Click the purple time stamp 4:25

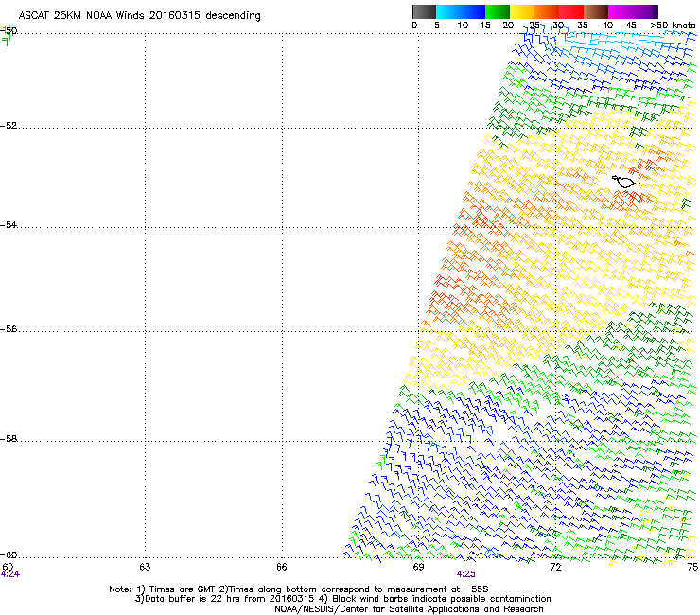(465, 574)
